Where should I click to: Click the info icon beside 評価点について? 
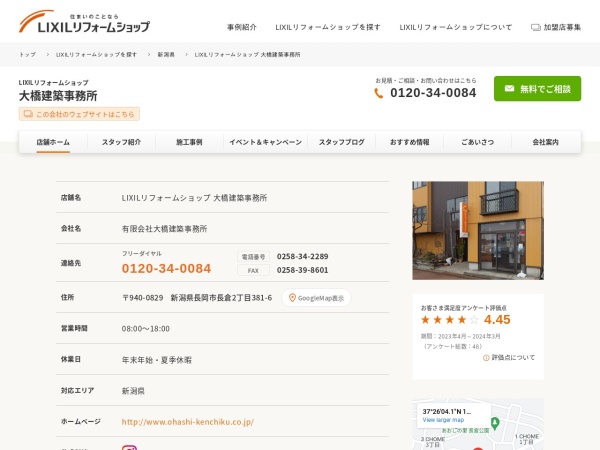(x=486, y=358)
